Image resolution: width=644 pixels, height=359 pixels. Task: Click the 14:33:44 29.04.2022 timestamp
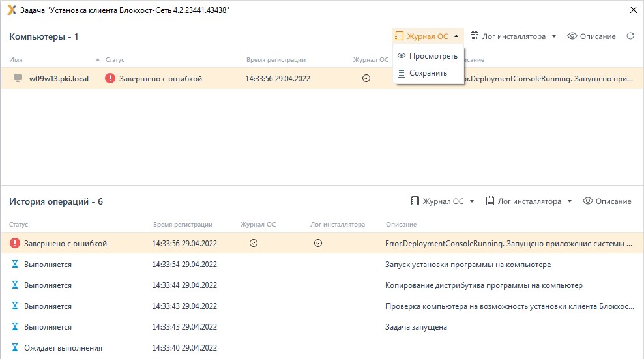click(x=184, y=285)
